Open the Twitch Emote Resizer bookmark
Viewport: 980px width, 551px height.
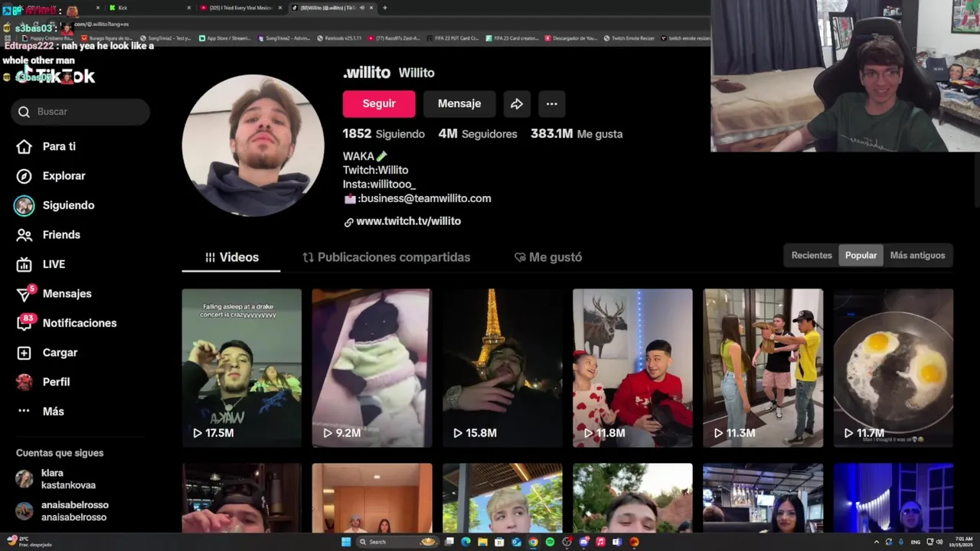point(628,37)
